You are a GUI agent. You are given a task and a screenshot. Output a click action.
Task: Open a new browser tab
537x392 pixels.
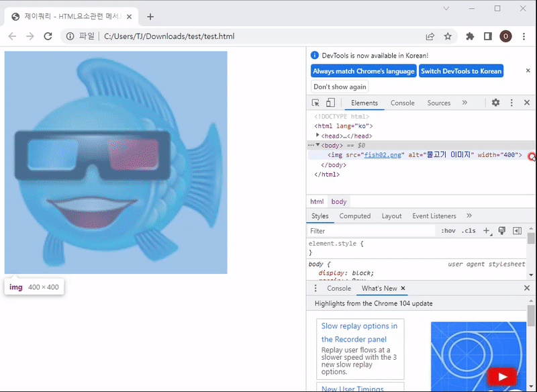(x=150, y=17)
